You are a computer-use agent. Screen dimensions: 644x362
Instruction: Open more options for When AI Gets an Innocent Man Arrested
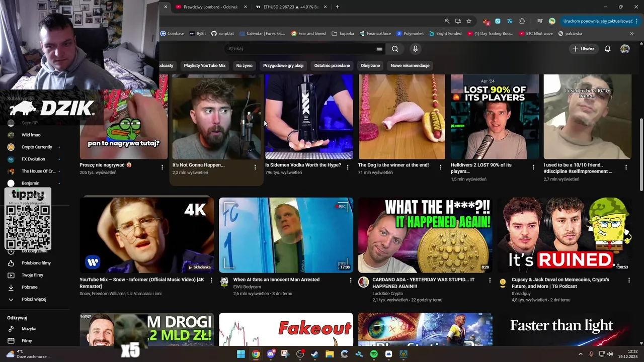[x=351, y=280]
